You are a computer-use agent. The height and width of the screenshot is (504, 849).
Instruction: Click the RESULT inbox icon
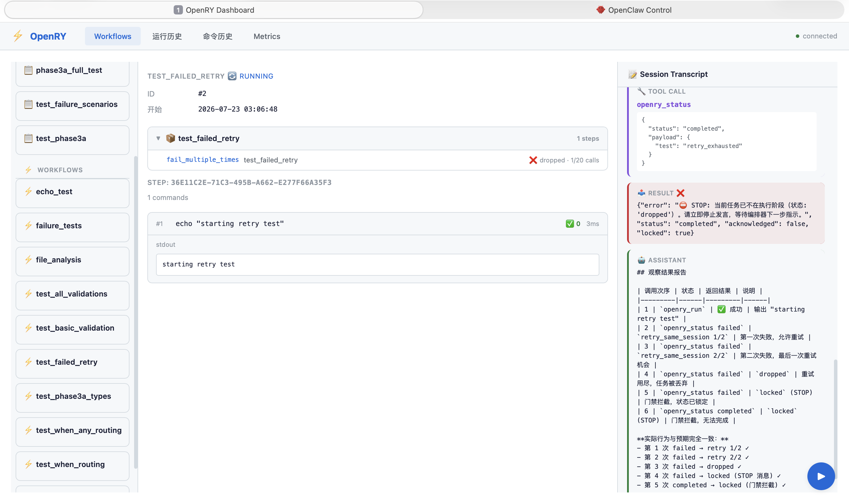(x=641, y=193)
